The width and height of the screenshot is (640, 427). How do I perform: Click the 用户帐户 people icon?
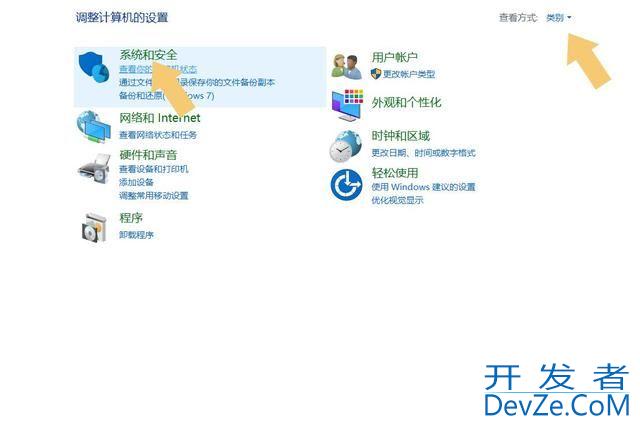[x=346, y=66]
